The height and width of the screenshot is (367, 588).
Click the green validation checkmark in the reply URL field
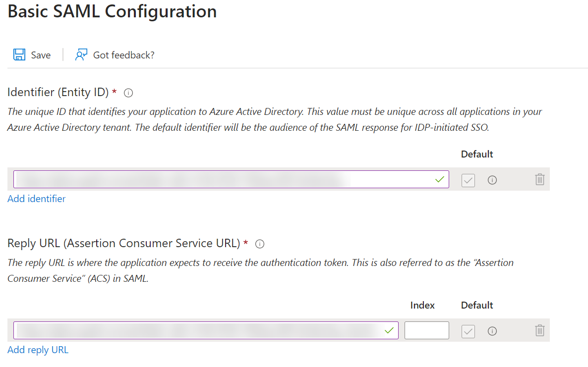389,330
